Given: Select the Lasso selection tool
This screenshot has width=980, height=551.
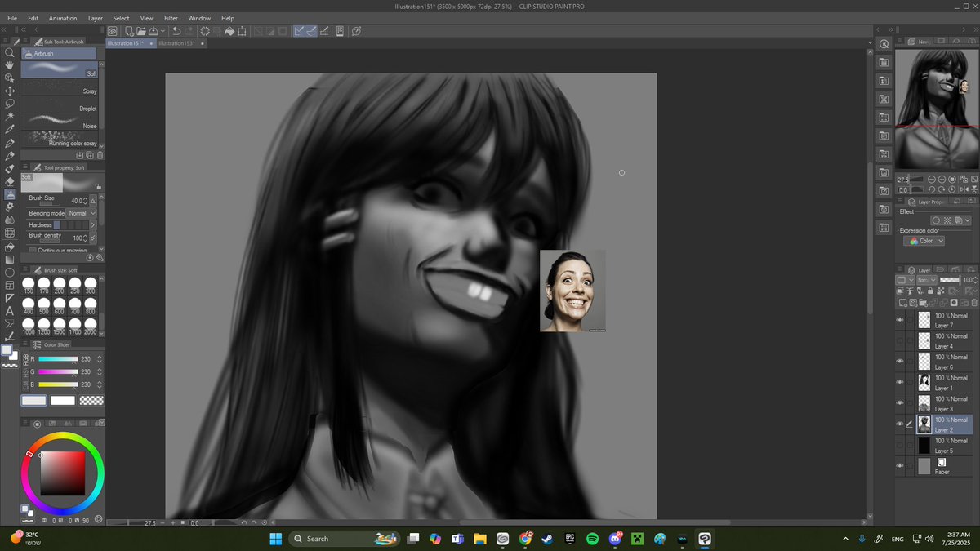Looking at the screenshot, I should pos(10,104).
